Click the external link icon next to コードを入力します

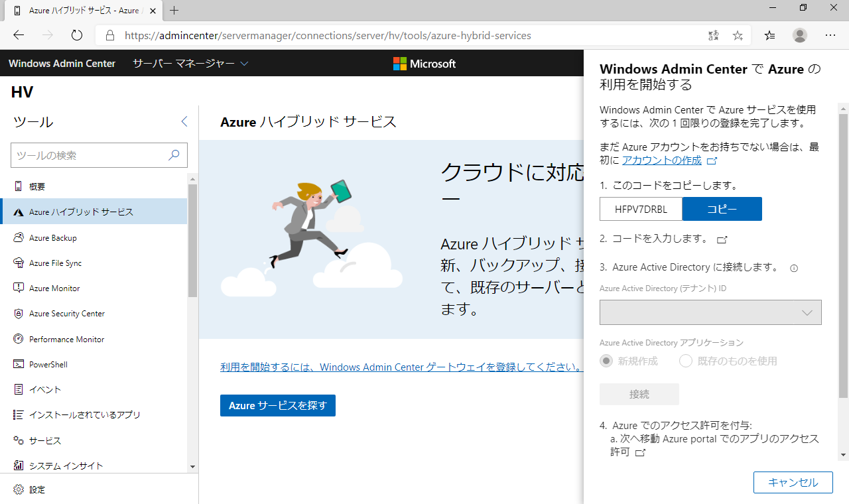tap(722, 239)
